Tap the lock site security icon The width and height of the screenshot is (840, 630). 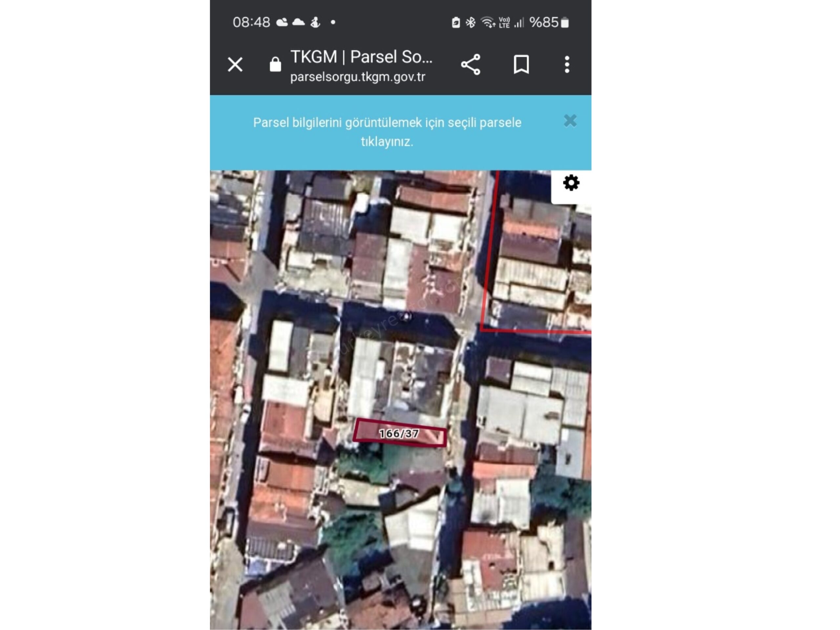[x=275, y=65]
